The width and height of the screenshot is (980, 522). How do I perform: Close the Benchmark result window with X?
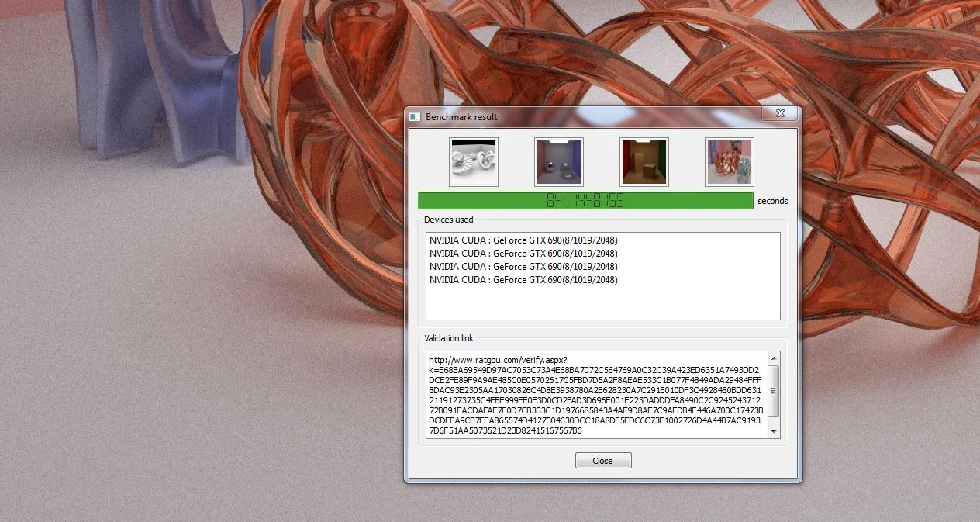pos(779,114)
